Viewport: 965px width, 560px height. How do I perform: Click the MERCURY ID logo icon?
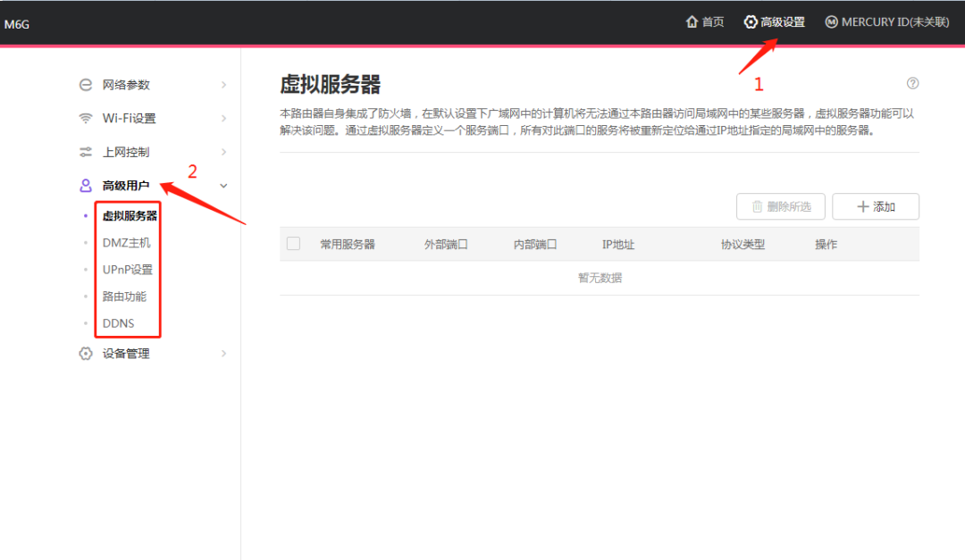(x=831, y=22)
